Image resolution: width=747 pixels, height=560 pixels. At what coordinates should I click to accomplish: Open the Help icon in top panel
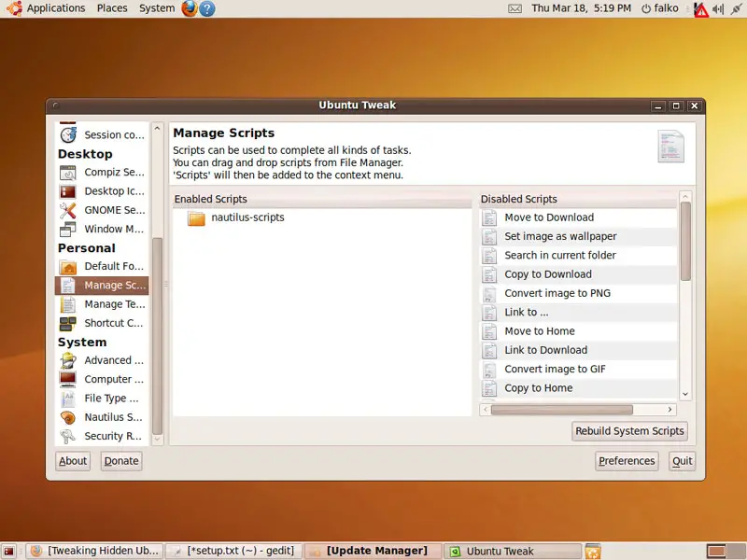206,8
